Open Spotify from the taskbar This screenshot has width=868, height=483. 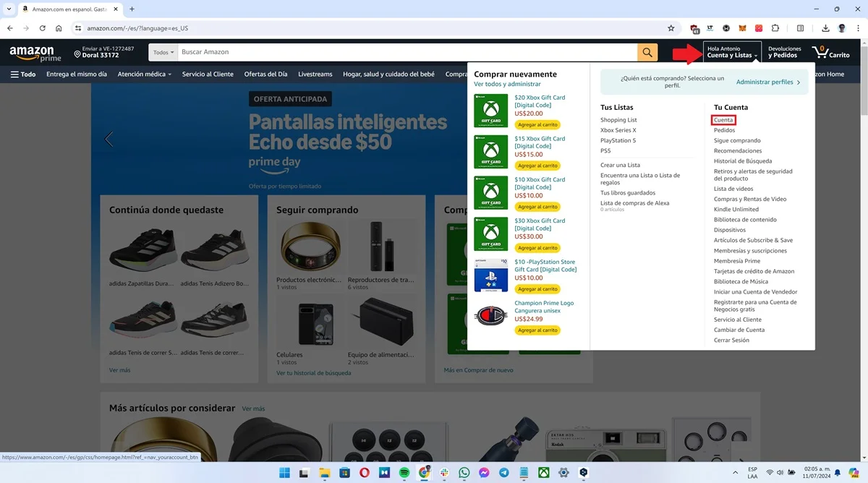click(x=404, y=472)
